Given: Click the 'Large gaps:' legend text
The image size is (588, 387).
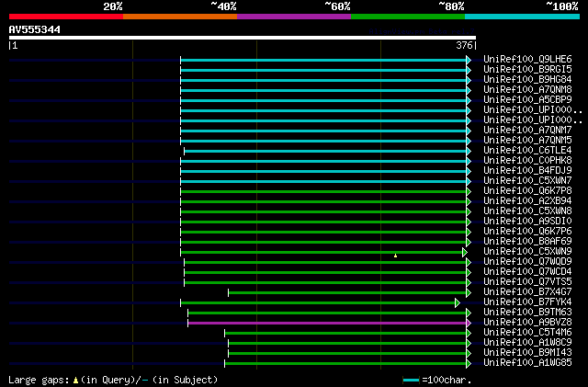Looking at the screenshot, I should point(39,380).
